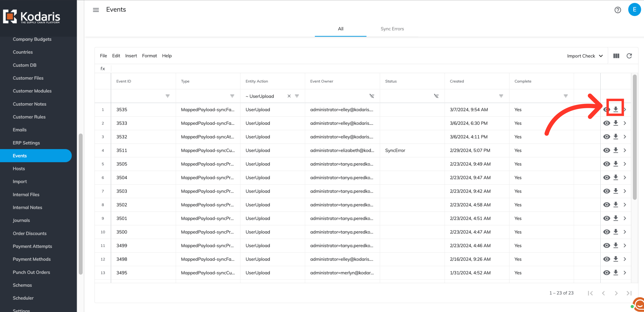644x312 pixels.
Task: Toggle the hamburger navigation menu
Action: (x=96, y=10)
